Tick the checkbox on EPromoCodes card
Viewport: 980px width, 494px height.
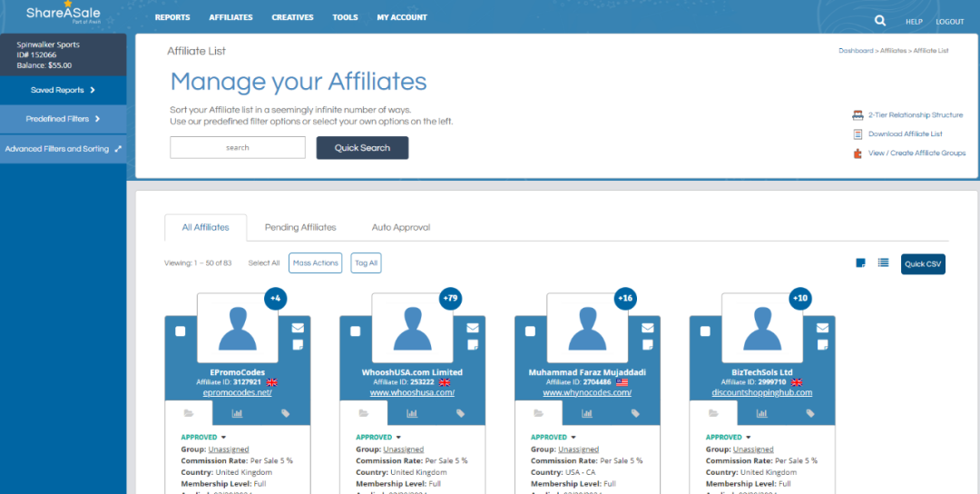pos(181,331)
